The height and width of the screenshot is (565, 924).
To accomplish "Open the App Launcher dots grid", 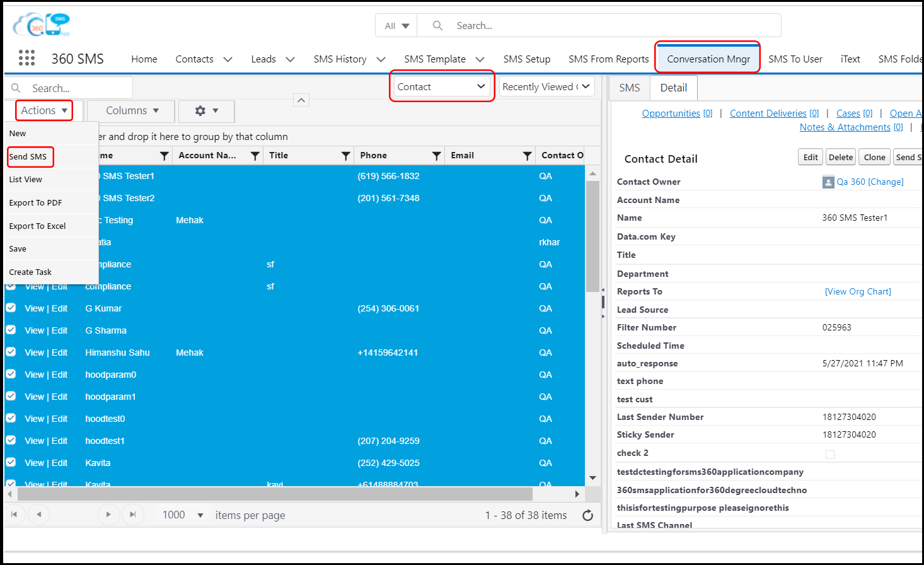I will click(x=26, y=58).
